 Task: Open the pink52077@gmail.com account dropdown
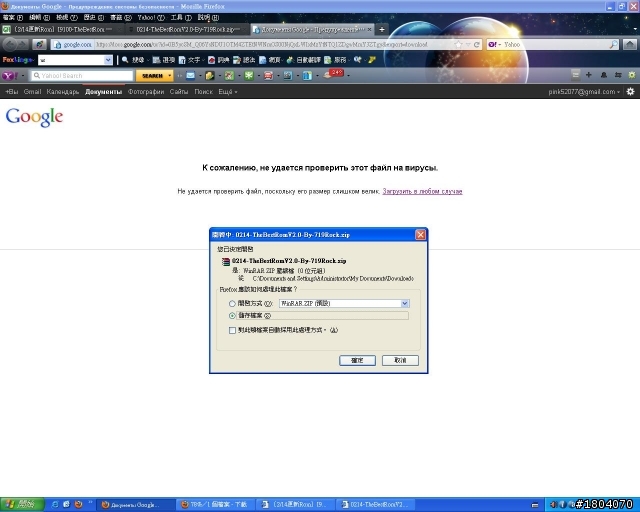tap(584, 91)
